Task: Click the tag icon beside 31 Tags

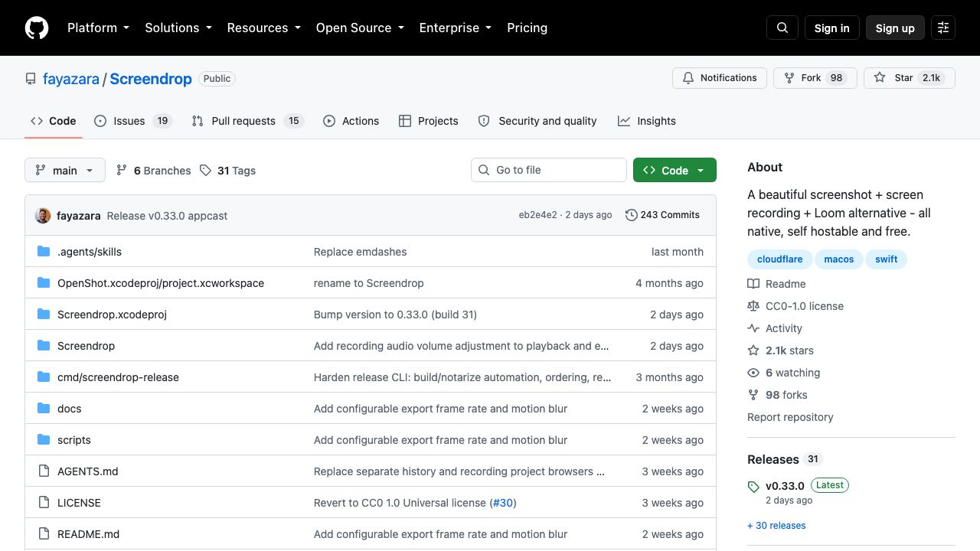Action: click(205, 171)
